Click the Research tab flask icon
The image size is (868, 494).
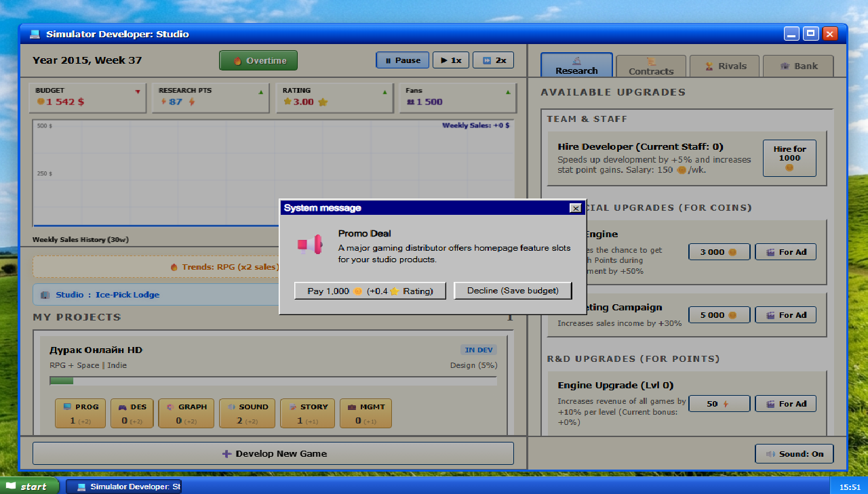click(x=576, y=60)
